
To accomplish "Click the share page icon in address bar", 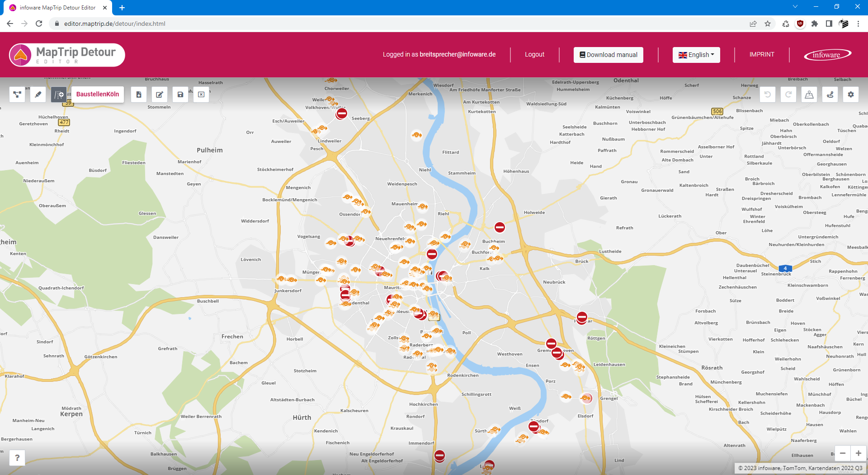I will tap(753, 24).
